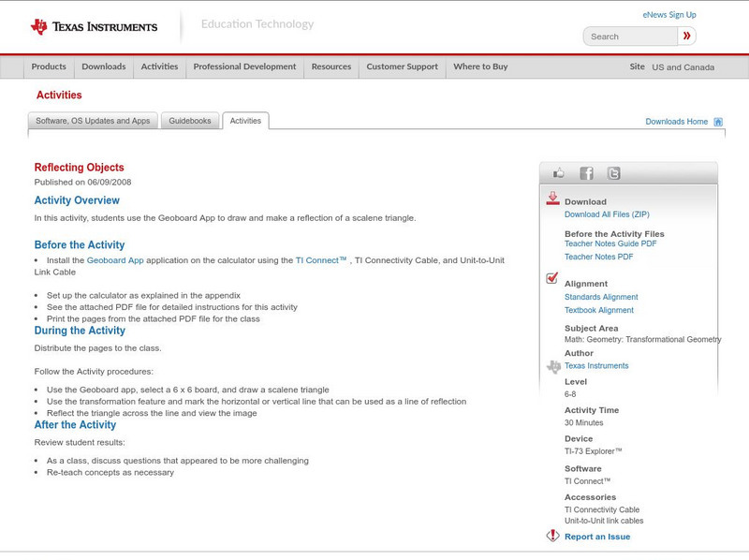749x560 pixels.
Task: Click 'Re-teach concepts as necessary' bullet
Action: 110,473
